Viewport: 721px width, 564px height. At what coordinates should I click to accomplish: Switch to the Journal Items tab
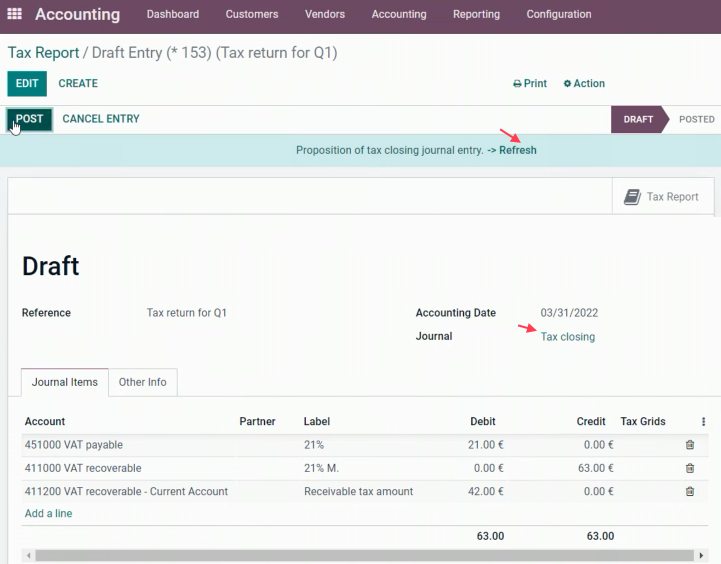pyautogui.click(x=65, y=382)
